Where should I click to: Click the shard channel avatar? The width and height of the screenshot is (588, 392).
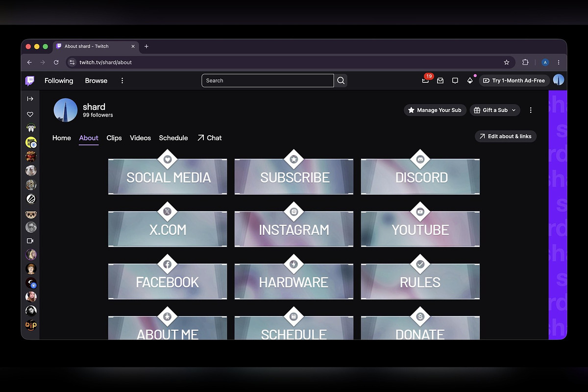pyautogui.click(x=66, y=110)
